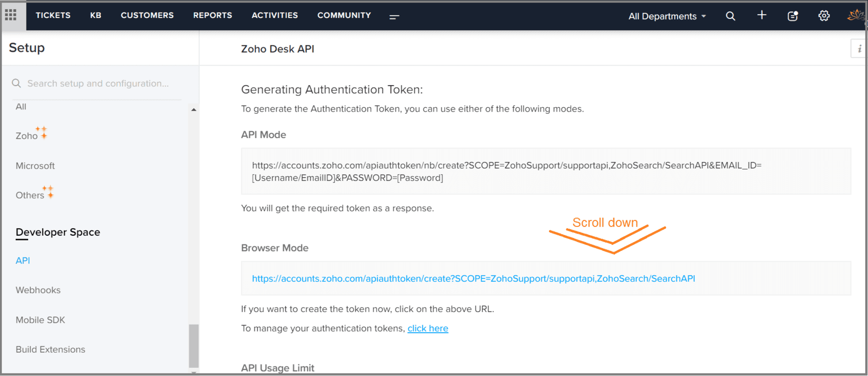Image resolution: width=868 pixels, height=376 pixels.
Task: Open Mobile SDK in the sidebar
Action: click(40, 320)
